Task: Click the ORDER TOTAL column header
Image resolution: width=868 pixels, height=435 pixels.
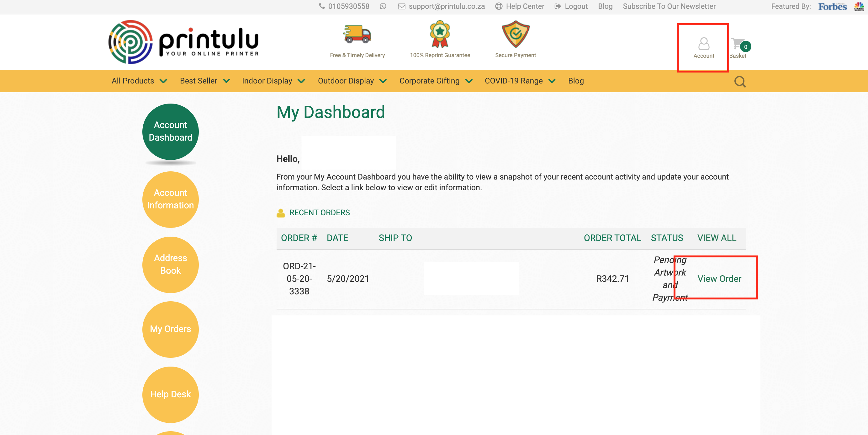Action: [x=612, y=238]
